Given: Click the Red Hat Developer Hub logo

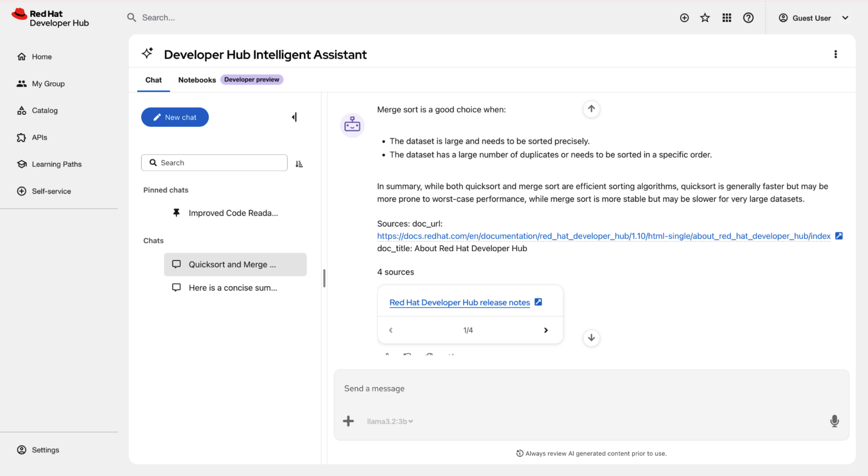Looking at the screenshot, I should point(50,18).
